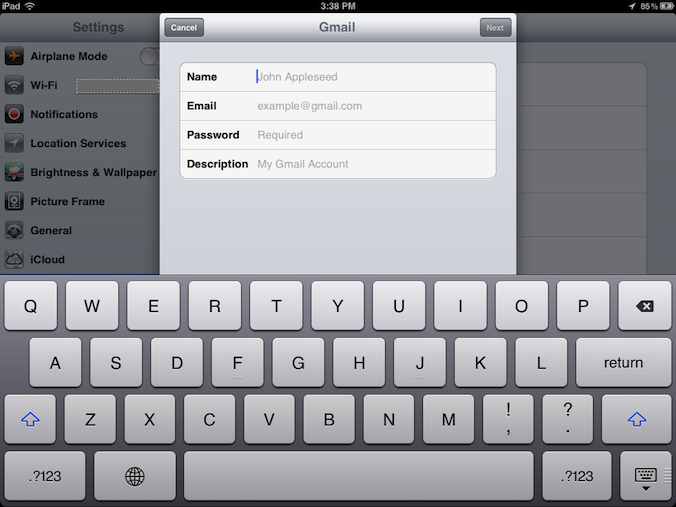Image resolution: width=676 pixels, height=507 pixels.
Task: Tap the right shift arrow key
Action: pyautogui.click(x=637, y=419)
